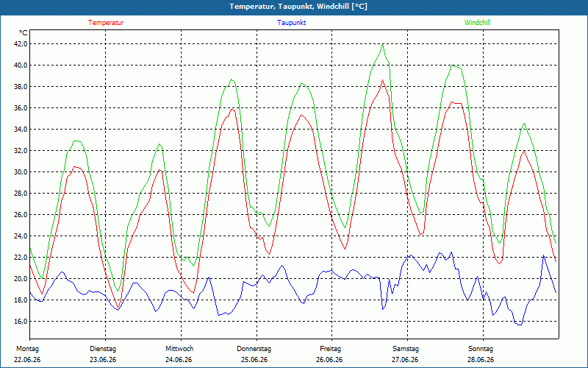The height and width of the screenshot is (368, 588).
Task: Click the Dienstag day label
Action: coord(103,349)
